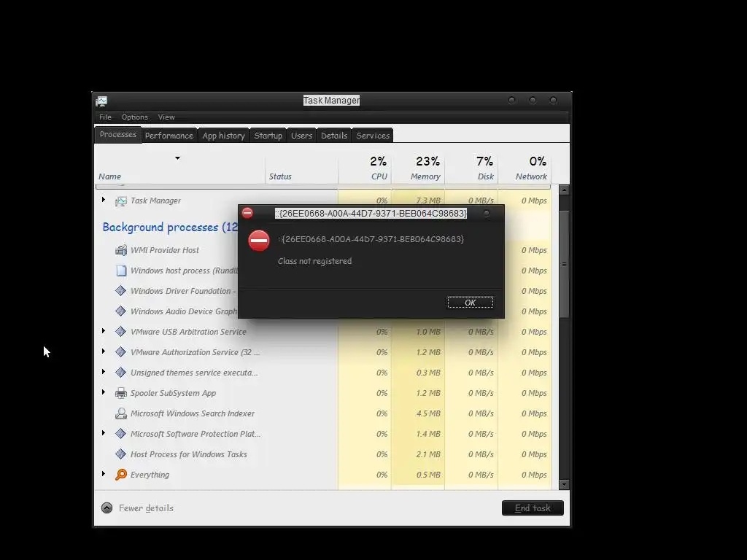
Task: Select the Spooler SubSystem App row
Action: click(x=323, y=393)
